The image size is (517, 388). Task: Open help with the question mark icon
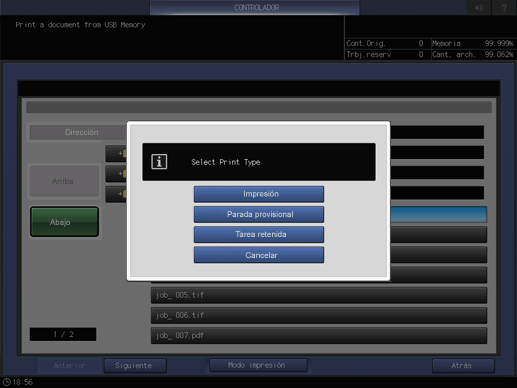[x=504, y=7]
